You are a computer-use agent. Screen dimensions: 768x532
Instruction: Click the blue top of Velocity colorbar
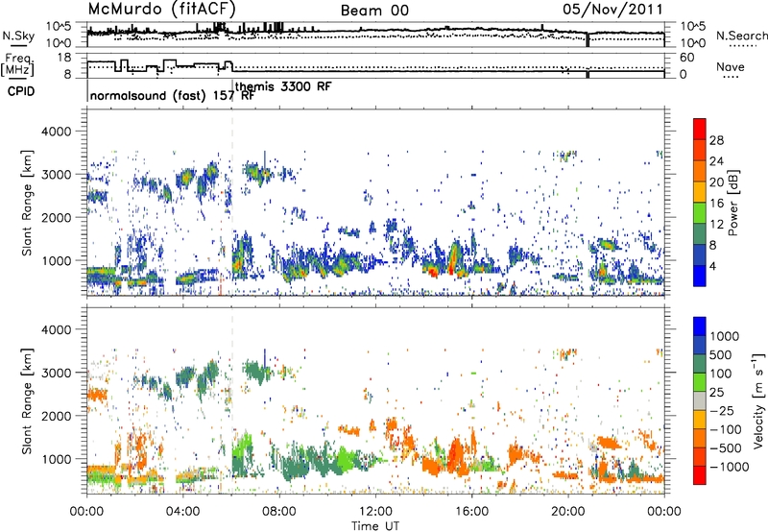[700, 326]
